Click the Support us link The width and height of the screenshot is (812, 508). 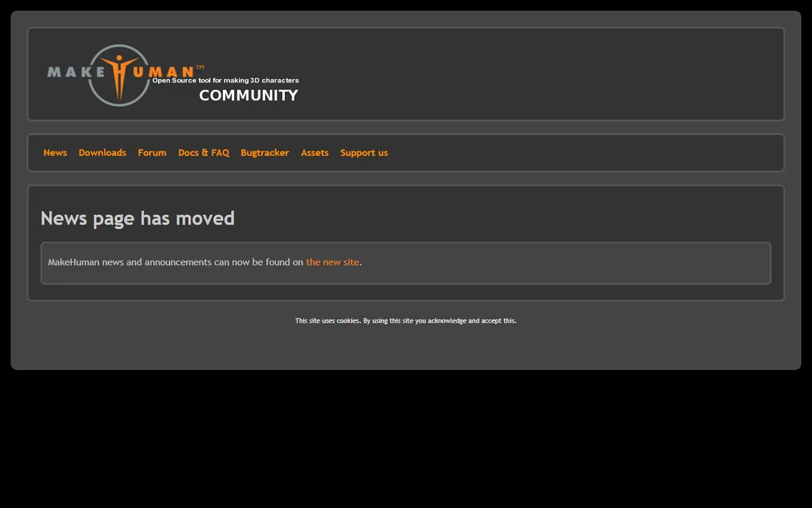pyautogui.click(x=364, y=153)
